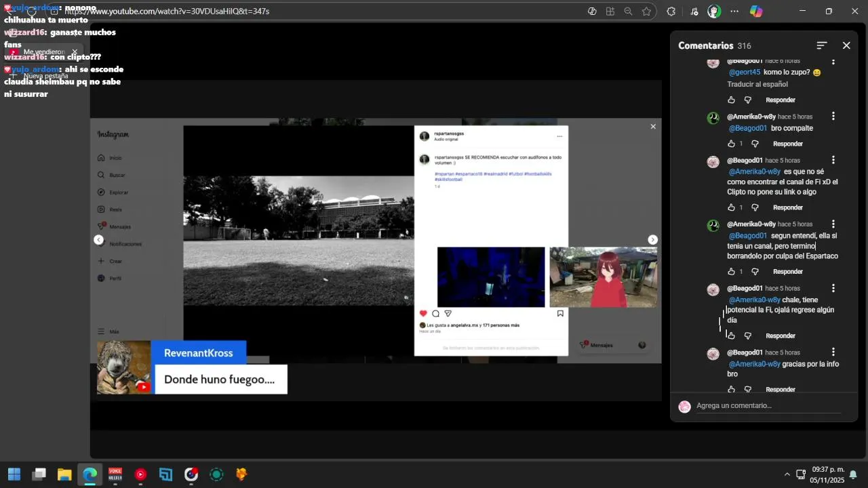Reply to the 'komo lo zupo?' comment
The width and height of the screenshot is (868, 488).
[781, 100]
